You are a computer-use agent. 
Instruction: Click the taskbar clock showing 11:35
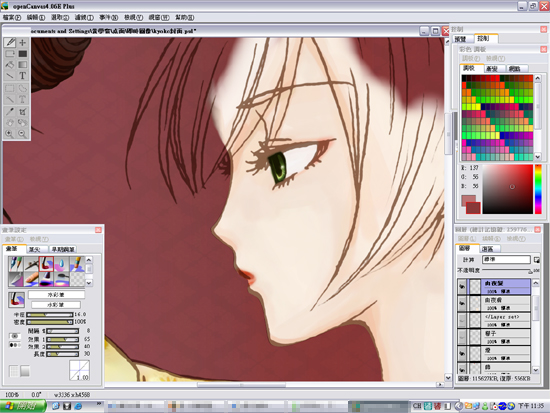click(x=531, y=406)
